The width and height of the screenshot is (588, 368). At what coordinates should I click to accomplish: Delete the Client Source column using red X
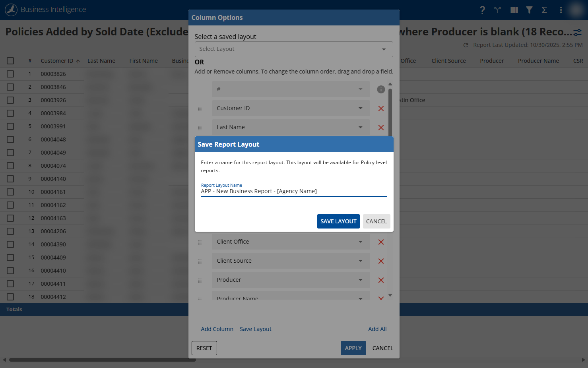click(x=381, y=261)
